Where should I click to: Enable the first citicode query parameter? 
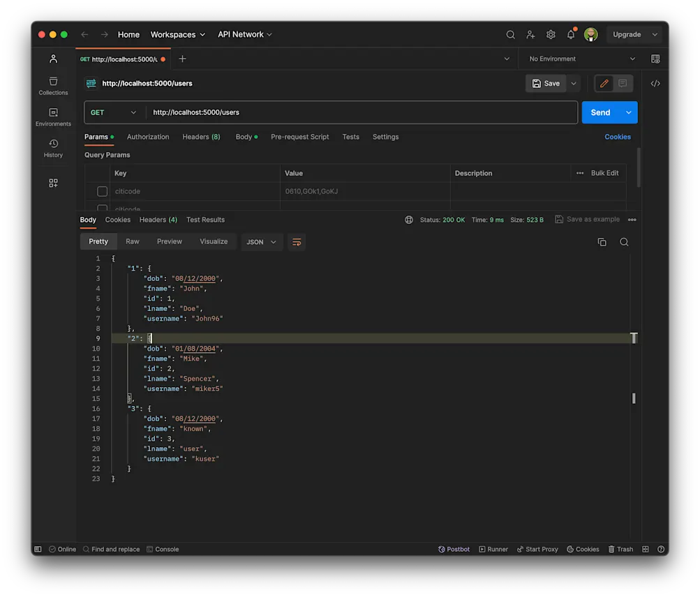(x=102, y=191)
